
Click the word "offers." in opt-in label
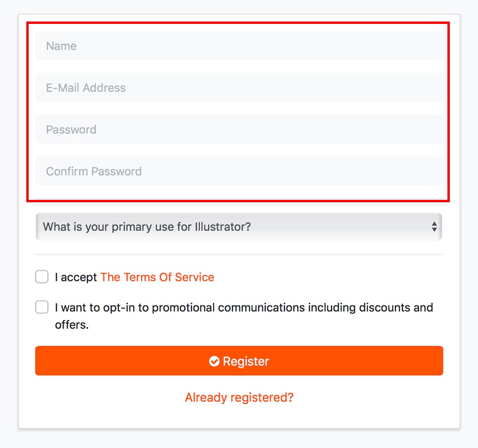72,325
